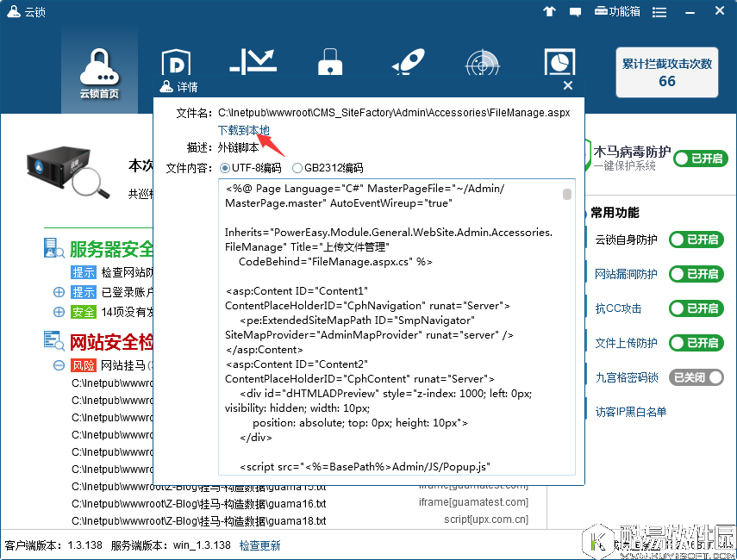737x560 pixels.
Task: Disable the 文件上传防护 toggle
Action: coord(696,342)
